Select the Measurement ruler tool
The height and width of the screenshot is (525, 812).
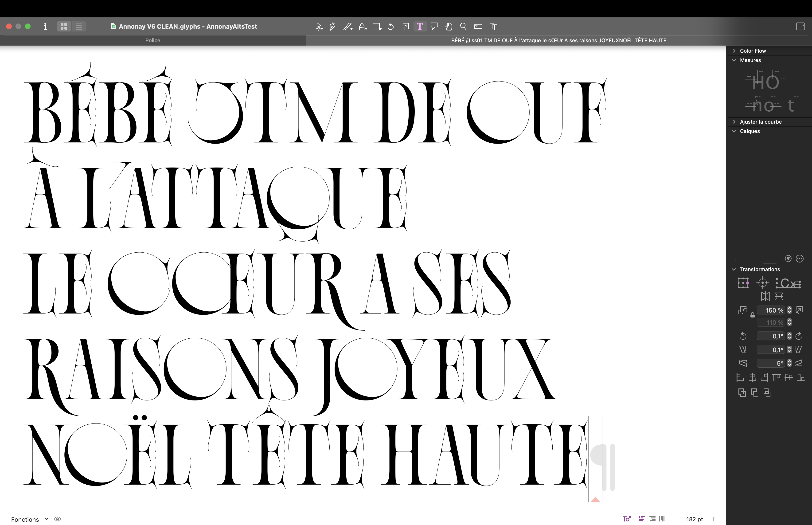[x=478, y=27]
